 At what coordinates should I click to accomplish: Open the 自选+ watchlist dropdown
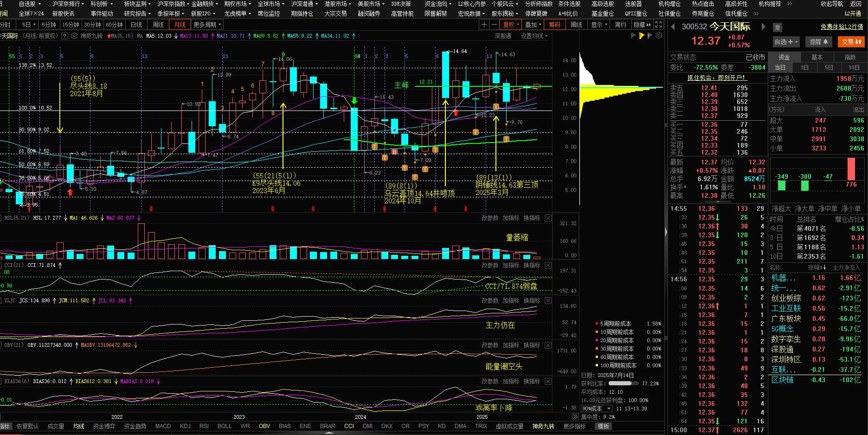pyautogui.click(x=786, y=42)
